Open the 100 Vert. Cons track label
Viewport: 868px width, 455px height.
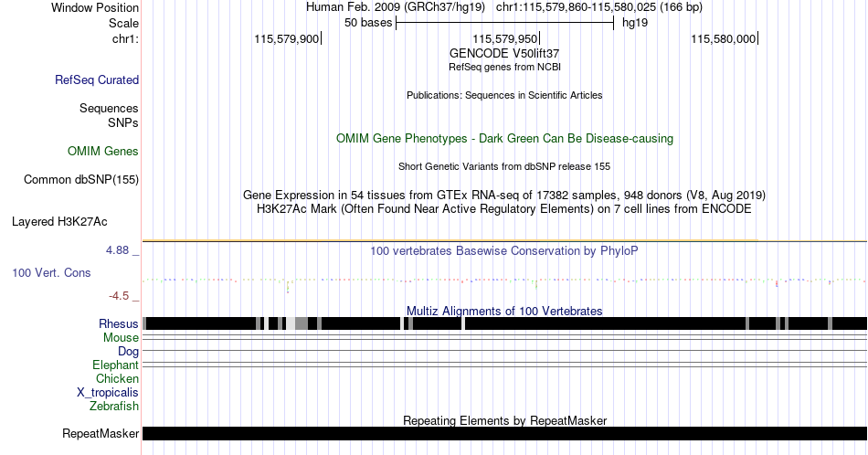(x=51, y=272)
